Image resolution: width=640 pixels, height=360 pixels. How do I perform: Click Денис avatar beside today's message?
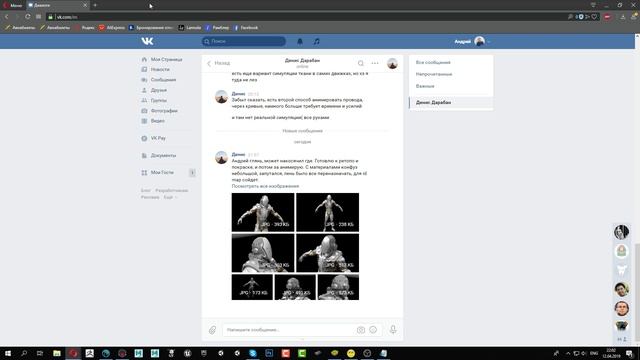coord(221,158)
